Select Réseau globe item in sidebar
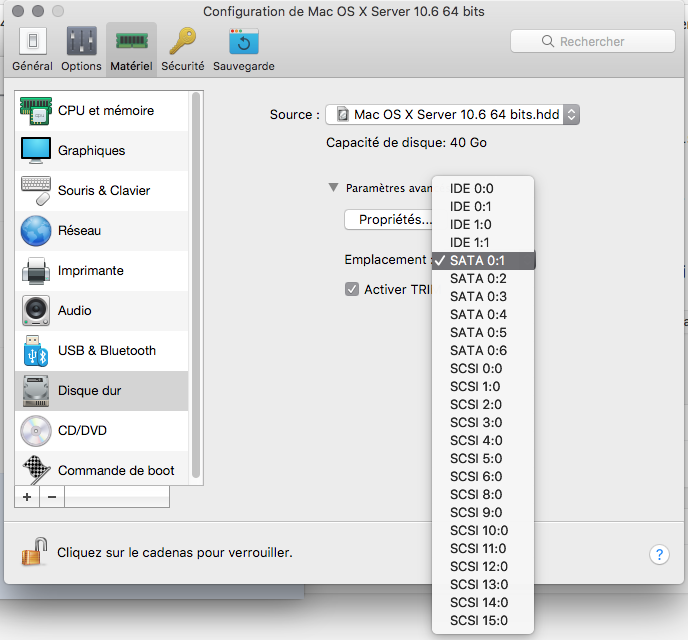This screenshot has width=688, height=640. coord(102,230)
